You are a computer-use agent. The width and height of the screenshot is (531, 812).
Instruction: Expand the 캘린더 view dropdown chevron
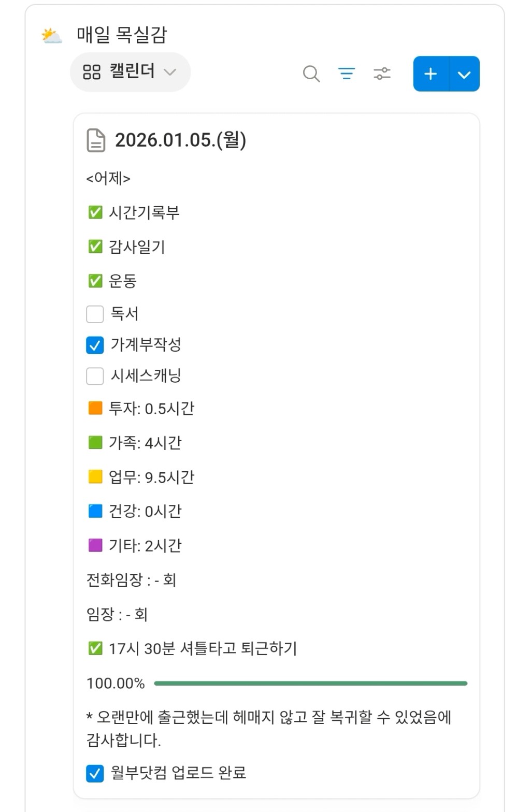[x=170, y=72]
